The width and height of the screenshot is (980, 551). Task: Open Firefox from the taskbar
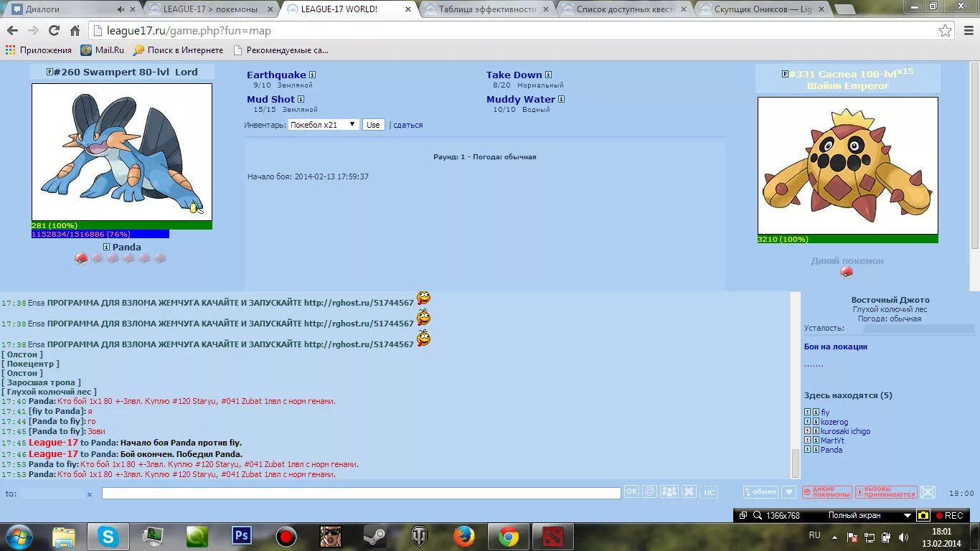click(464, 536)
